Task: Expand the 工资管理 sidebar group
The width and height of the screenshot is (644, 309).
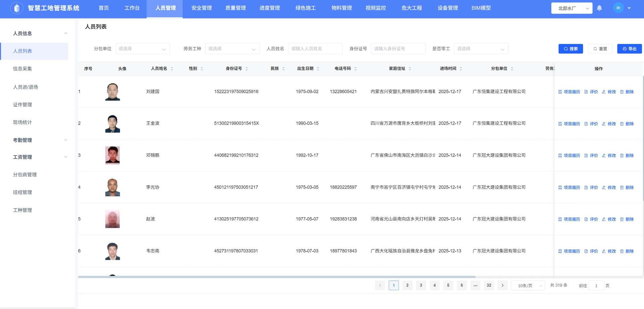Action: (x=66, y=157)
